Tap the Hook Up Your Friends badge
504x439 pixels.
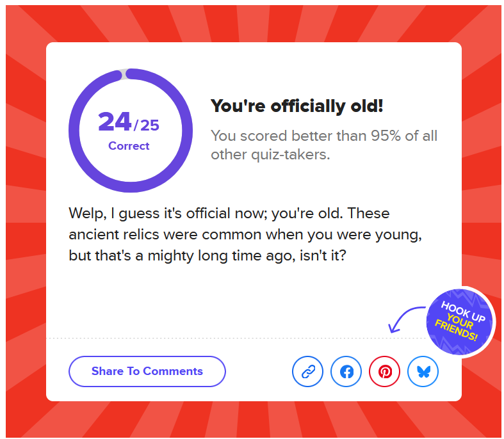(x=459, y=322)
